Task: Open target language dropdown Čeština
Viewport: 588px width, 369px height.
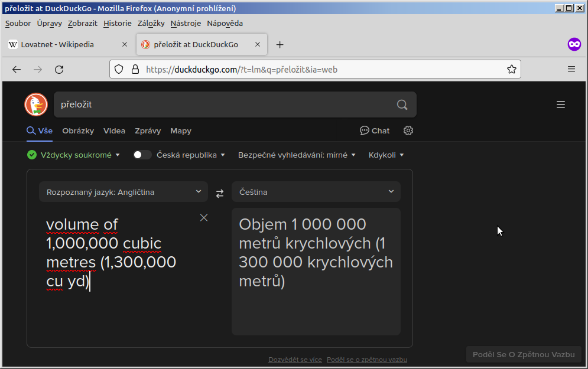Action: pyautogui.click(x=316, y=192)
